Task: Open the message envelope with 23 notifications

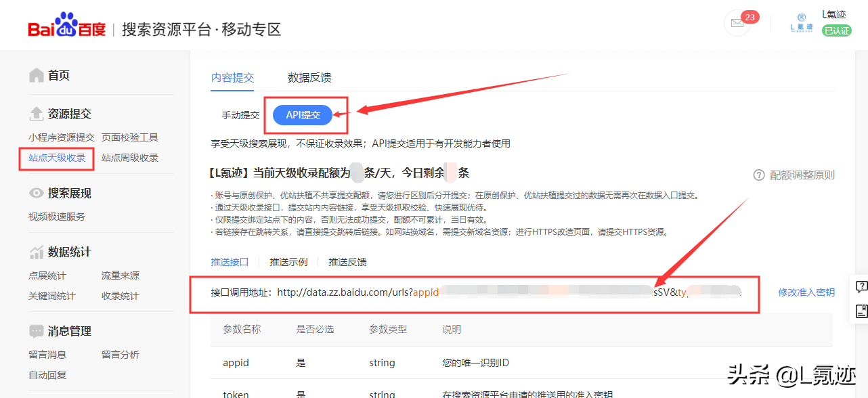Action: pos(737,24)
